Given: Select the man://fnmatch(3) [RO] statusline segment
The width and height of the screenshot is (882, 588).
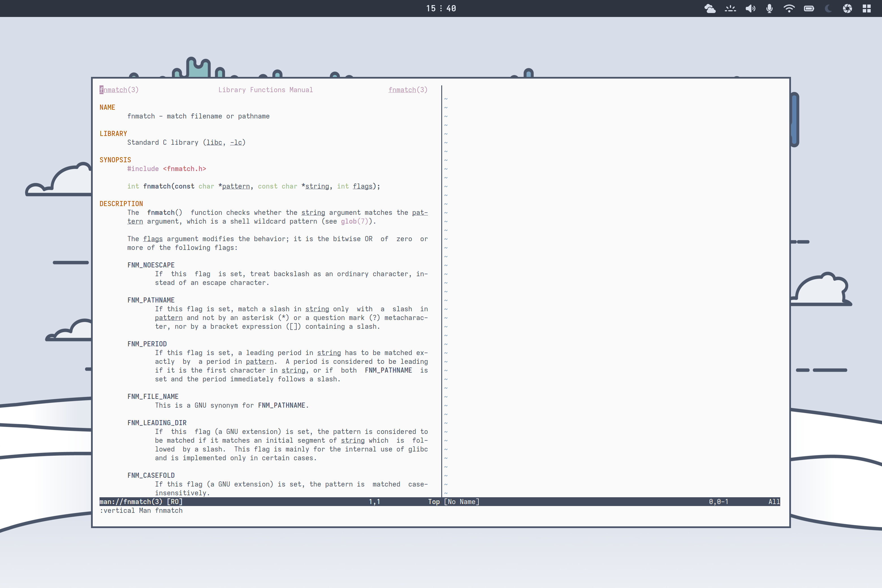Looking at the screenshot, I should (x=140, y=502).
